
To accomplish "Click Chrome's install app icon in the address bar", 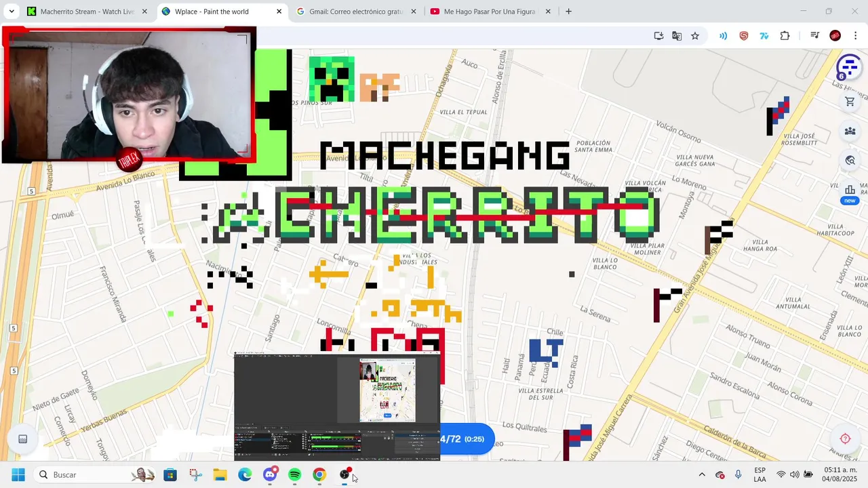I will [658, 36].
